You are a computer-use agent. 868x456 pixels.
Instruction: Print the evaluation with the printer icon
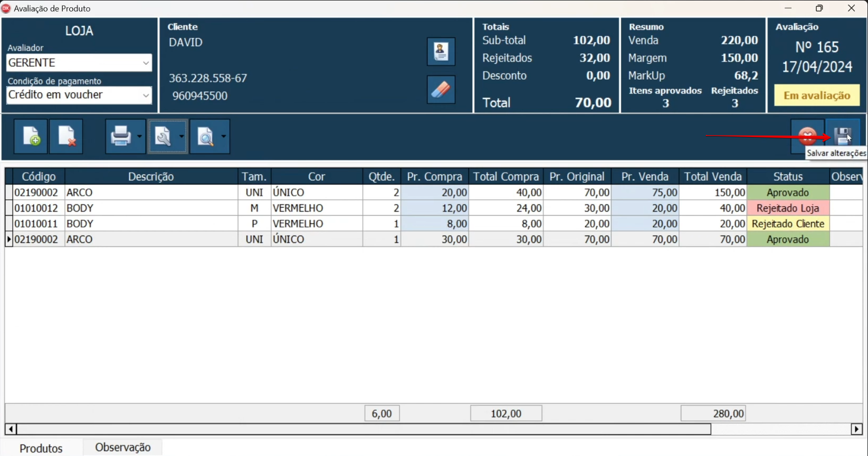tap(121, 137)
